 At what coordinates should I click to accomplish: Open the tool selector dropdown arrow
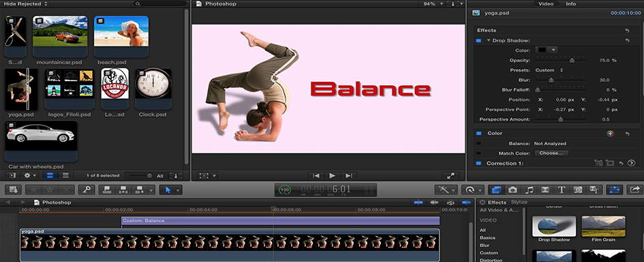point(178,190)
